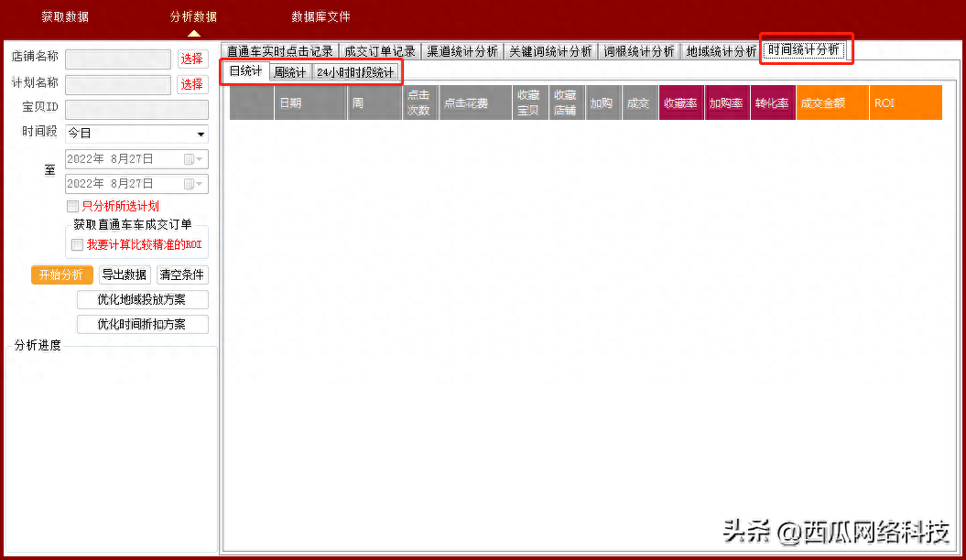966x560 pixels.
Task: Click the 清空条件 button
Action: 182,275
